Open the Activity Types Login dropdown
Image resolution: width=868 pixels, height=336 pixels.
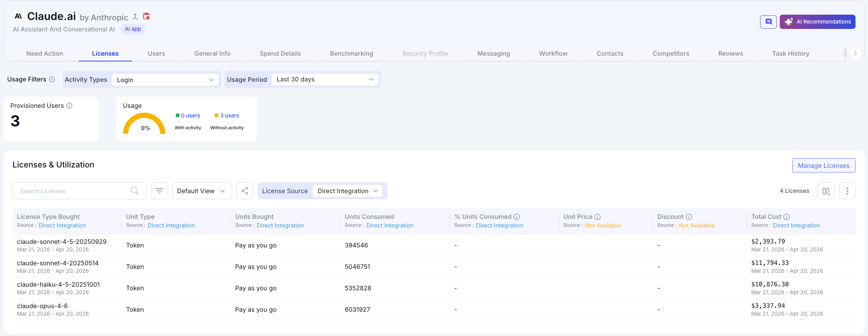click(165, 80)
